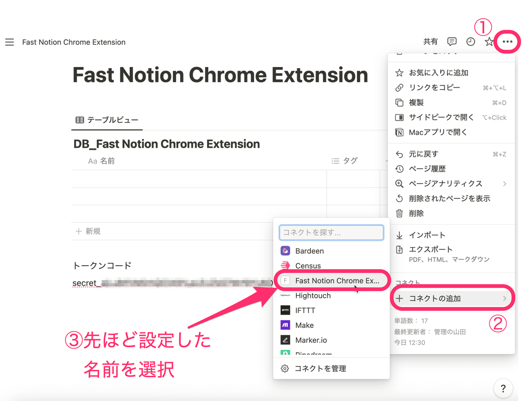Select the IFTTT connect icon
This screenshot has width=532, height=401.
[x=284, y=310]
